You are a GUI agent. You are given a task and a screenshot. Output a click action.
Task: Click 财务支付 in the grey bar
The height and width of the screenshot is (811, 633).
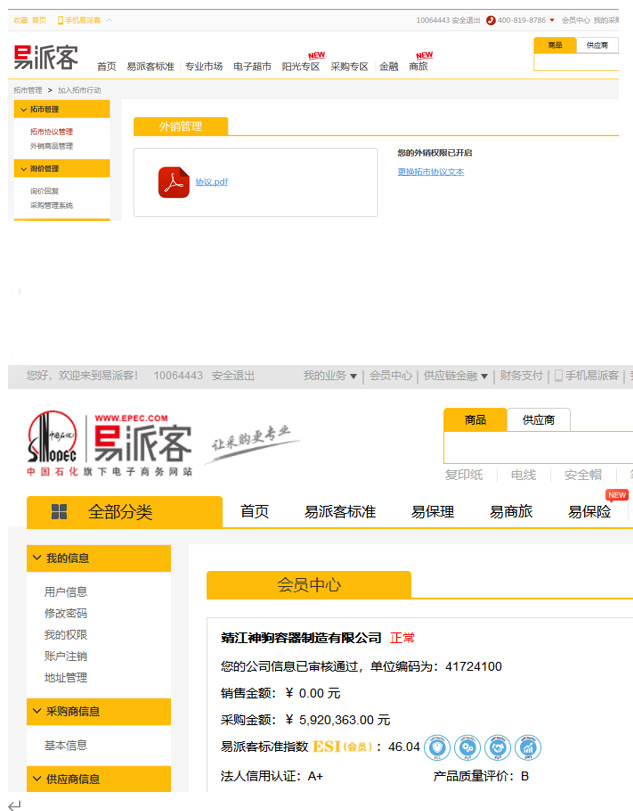pos(521,376)
